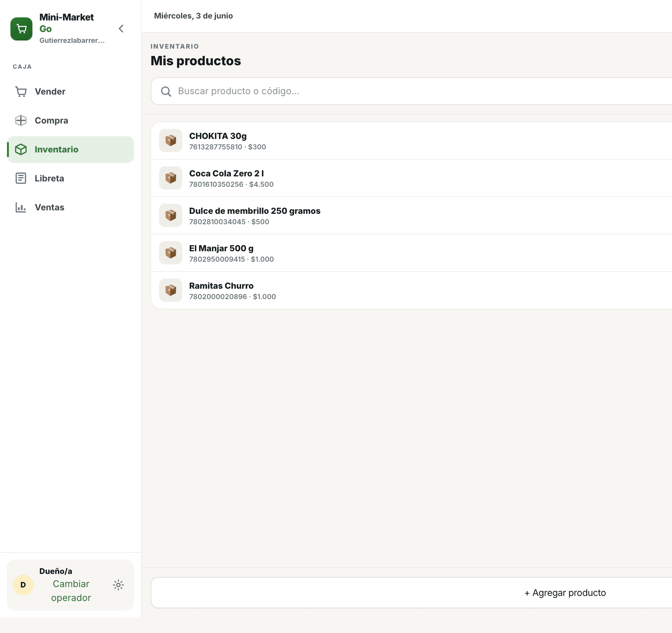Click the Agregar producto button

[411, 593]
